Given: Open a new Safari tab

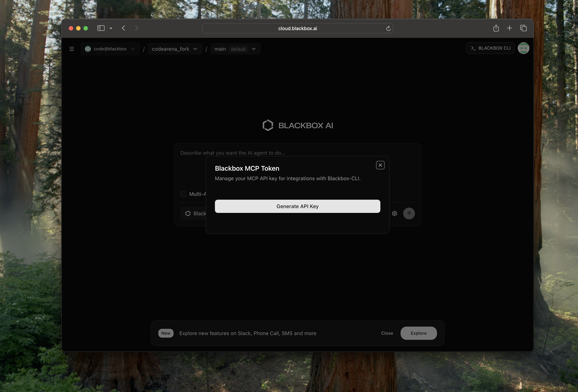Looking at the screenshot, I should (x=509, y=28).
